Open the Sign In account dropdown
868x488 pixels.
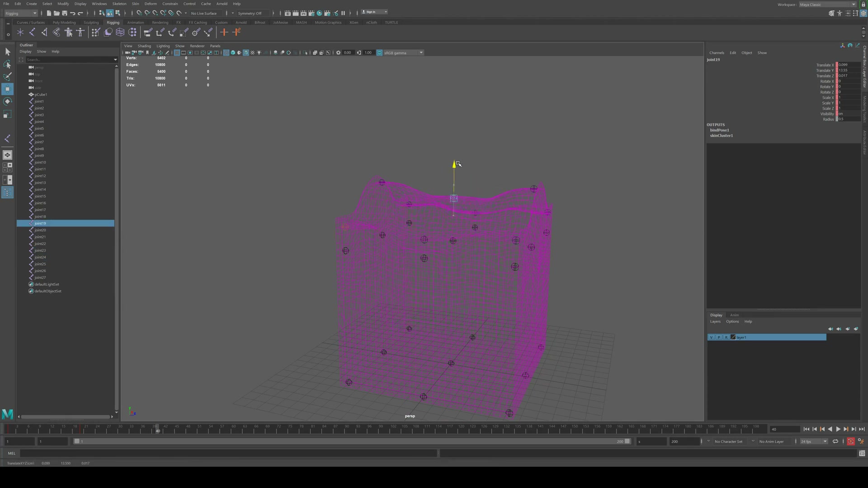coord(374,12)
